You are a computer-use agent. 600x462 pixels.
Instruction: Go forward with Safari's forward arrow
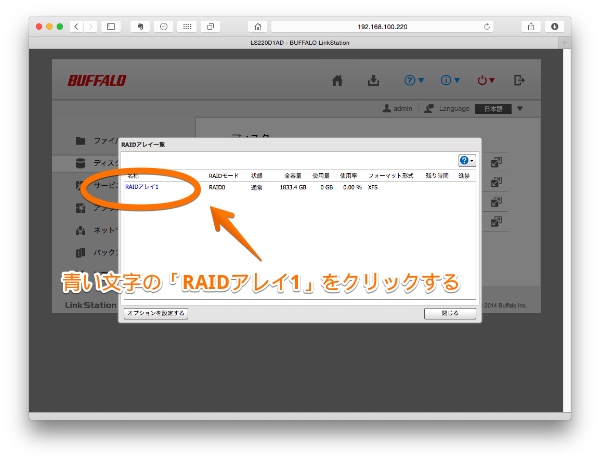coord(90,26)
